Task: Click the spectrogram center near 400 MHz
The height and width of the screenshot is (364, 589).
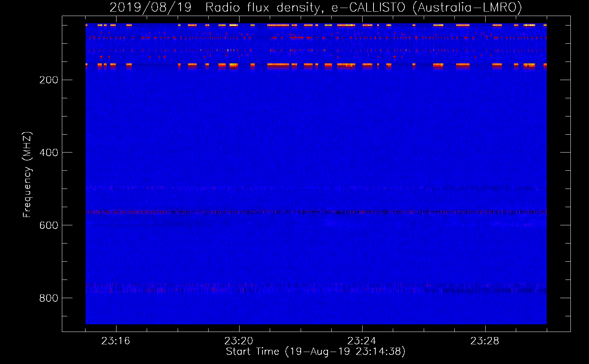Action: point(316,153)
